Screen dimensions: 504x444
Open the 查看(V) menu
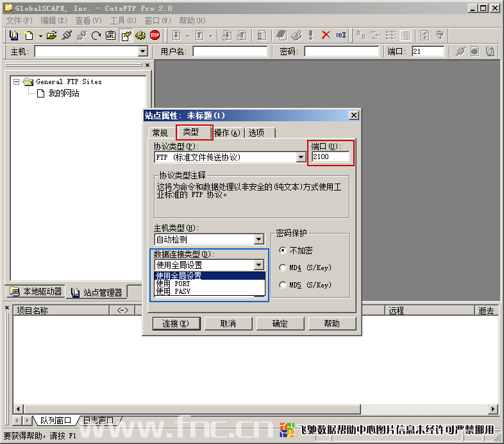88,21
